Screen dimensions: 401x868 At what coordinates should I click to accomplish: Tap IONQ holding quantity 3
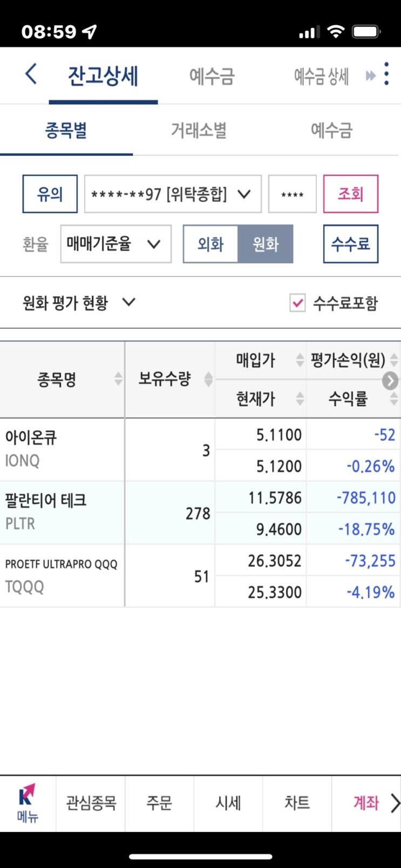point(206,450)
